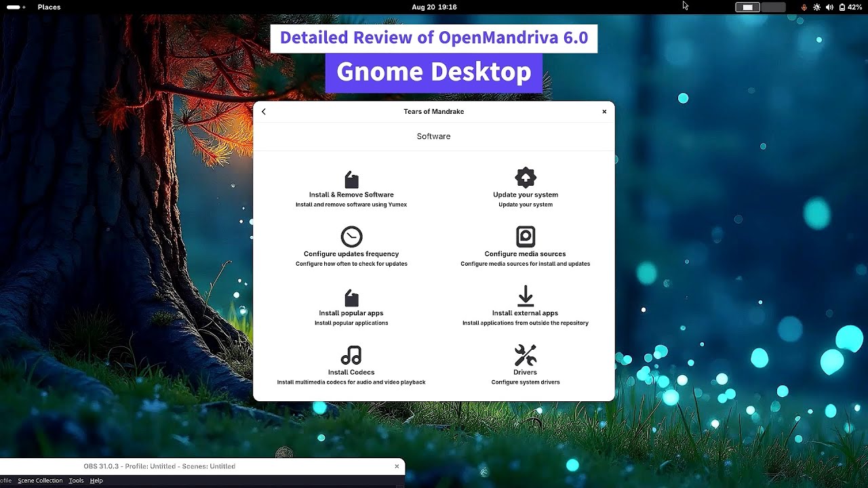The image size is (868, 488).
Task: Switch to the second workspace in the top bar
Action: pos(773,7)
